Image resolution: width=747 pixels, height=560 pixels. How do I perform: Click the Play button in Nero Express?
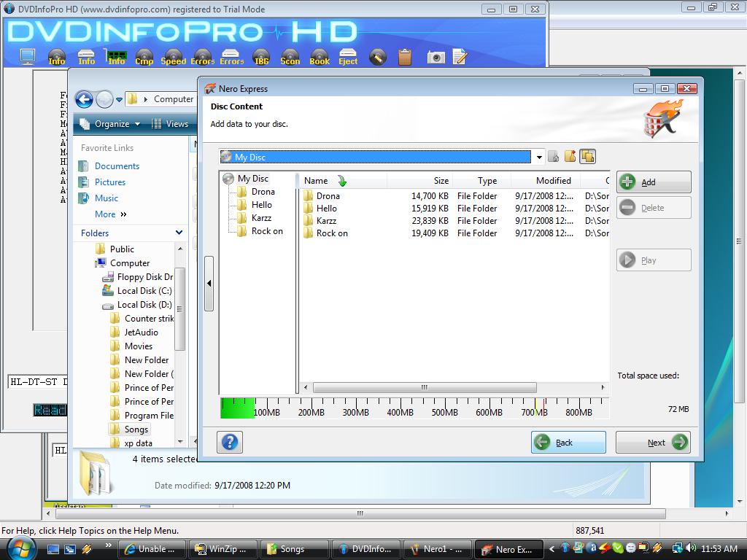(654, 260)
